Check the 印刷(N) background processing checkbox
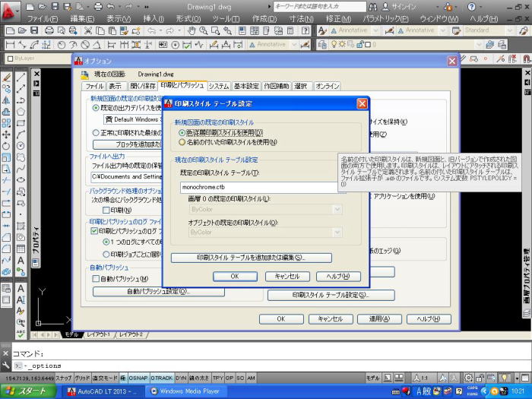This screenshot has height=399, width=532. click(x=106, y=211)
